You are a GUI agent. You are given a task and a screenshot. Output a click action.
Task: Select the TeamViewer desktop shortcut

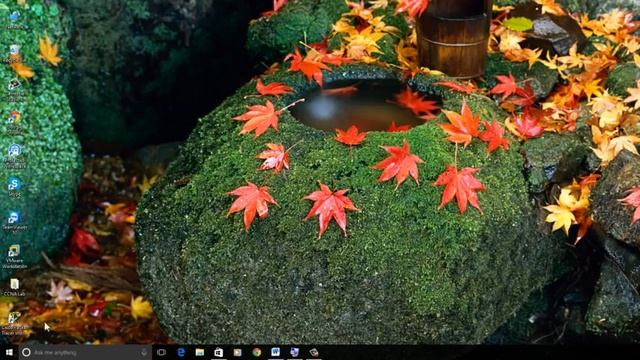[x=14, y=222]
